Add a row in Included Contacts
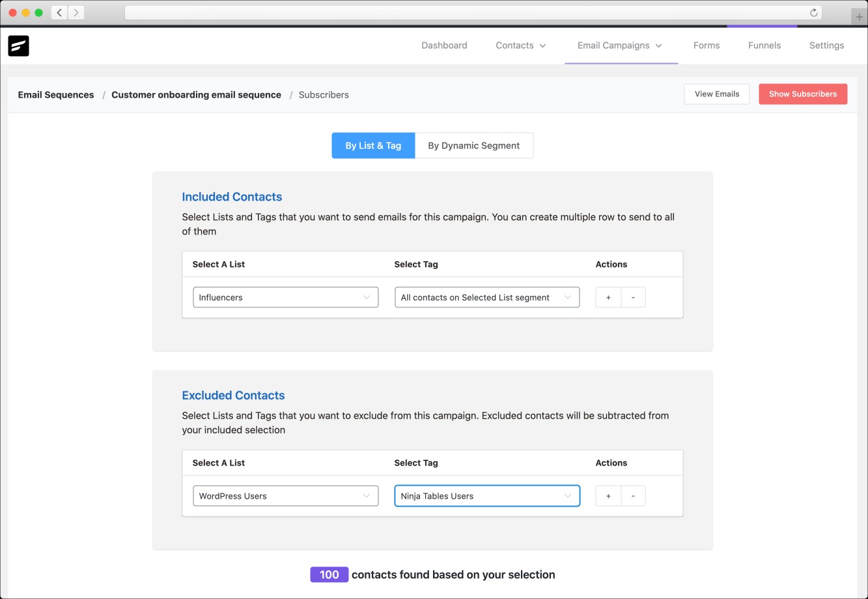 pyautogui.click(x=608, y=298)
